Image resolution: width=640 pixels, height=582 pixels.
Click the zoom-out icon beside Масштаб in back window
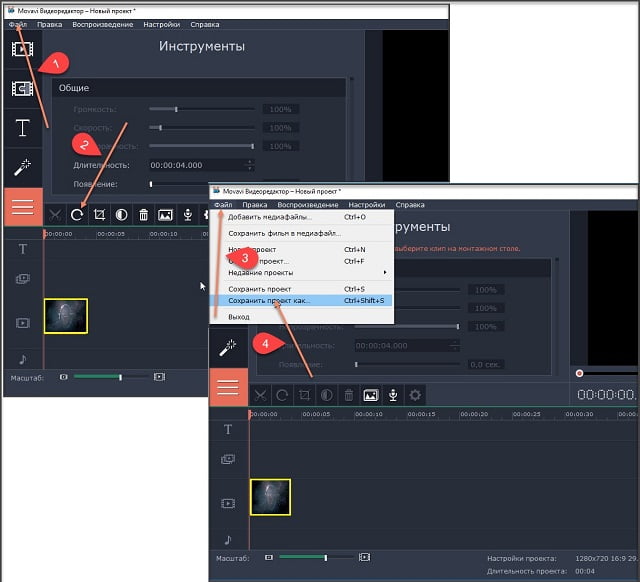[x=63, y=377]
